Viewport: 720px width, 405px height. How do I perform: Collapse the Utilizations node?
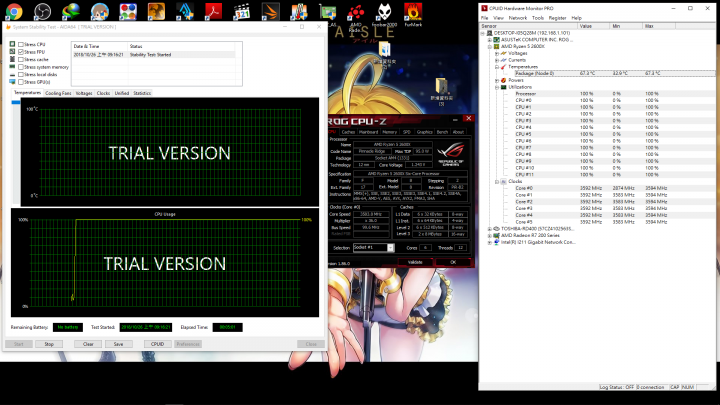click(x=496, y=87)
